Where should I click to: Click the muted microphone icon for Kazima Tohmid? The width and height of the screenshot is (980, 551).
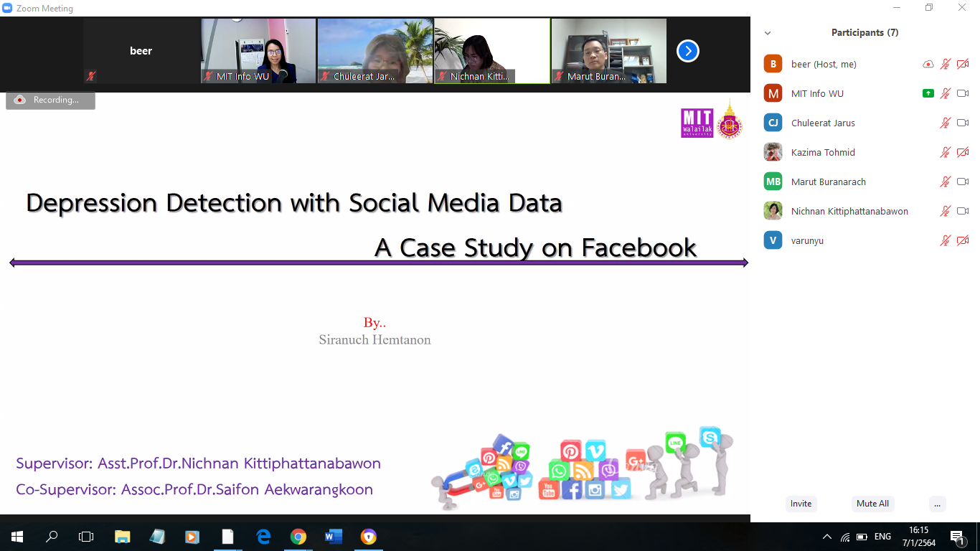coord(946,152)
